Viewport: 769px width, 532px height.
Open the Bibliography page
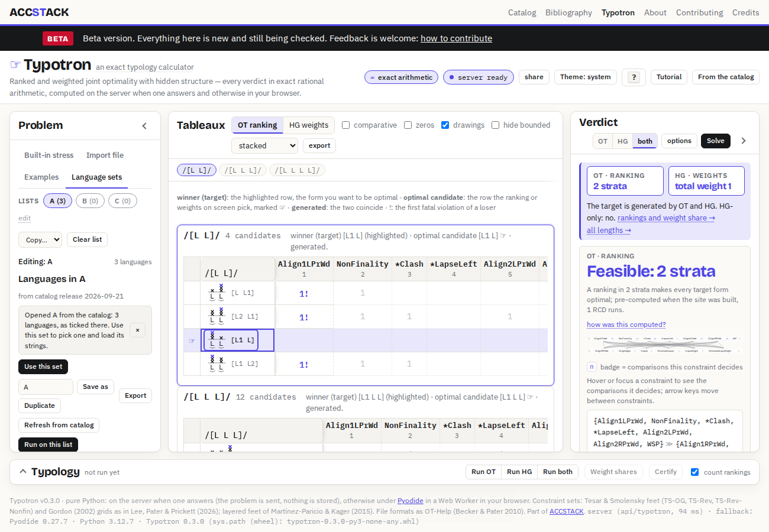click(x=568, y=12)
